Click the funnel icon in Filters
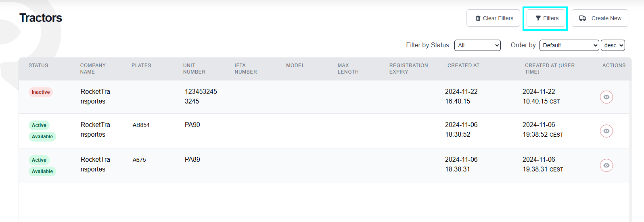The image size is (644, 222). (x=538, y=18)
